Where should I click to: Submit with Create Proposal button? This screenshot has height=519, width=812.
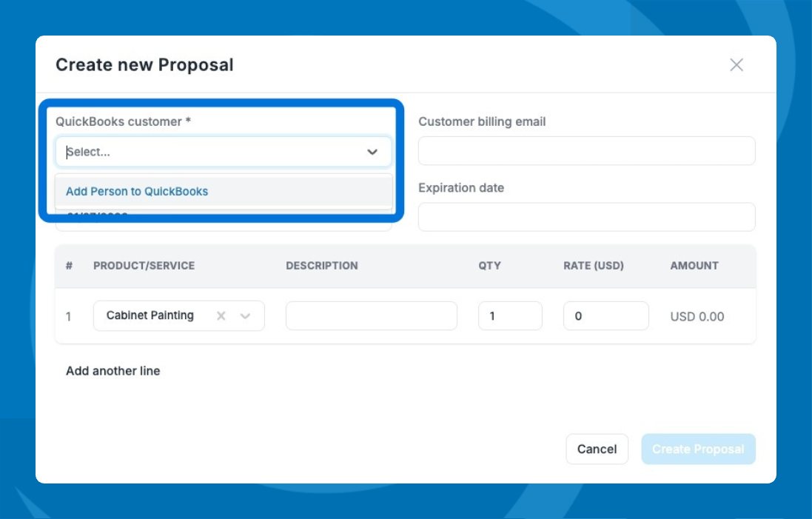tap(698, 449)
